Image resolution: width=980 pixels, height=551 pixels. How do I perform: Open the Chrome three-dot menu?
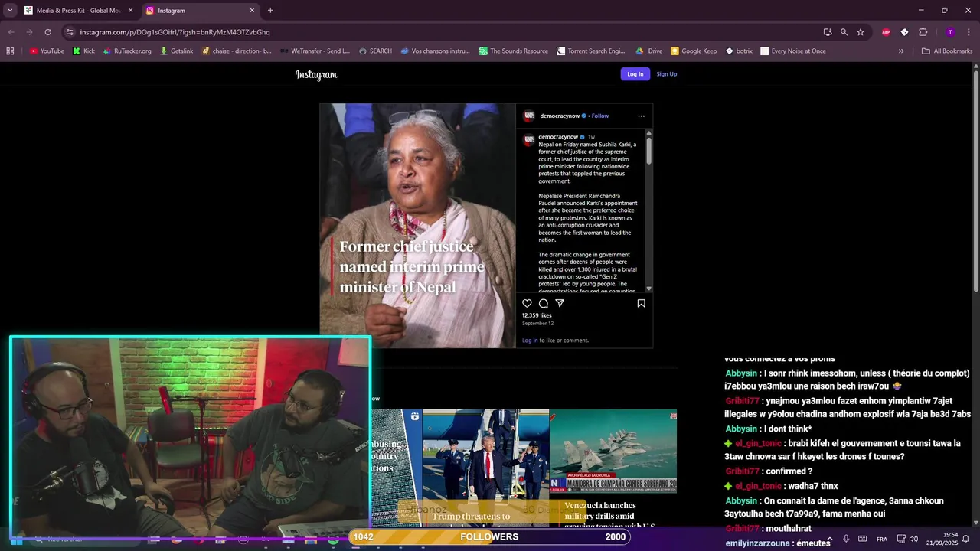click(x=969, y=32)
